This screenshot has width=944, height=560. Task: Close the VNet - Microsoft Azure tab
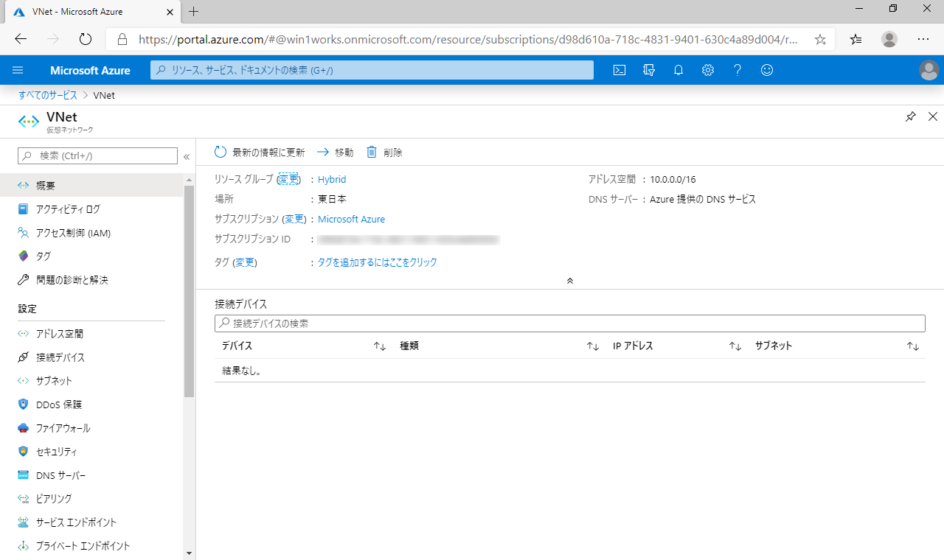coord(170,12)
